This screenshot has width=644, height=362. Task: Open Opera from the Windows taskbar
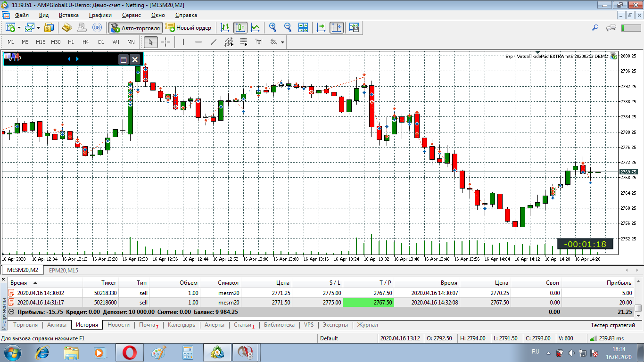pos(130,352)
